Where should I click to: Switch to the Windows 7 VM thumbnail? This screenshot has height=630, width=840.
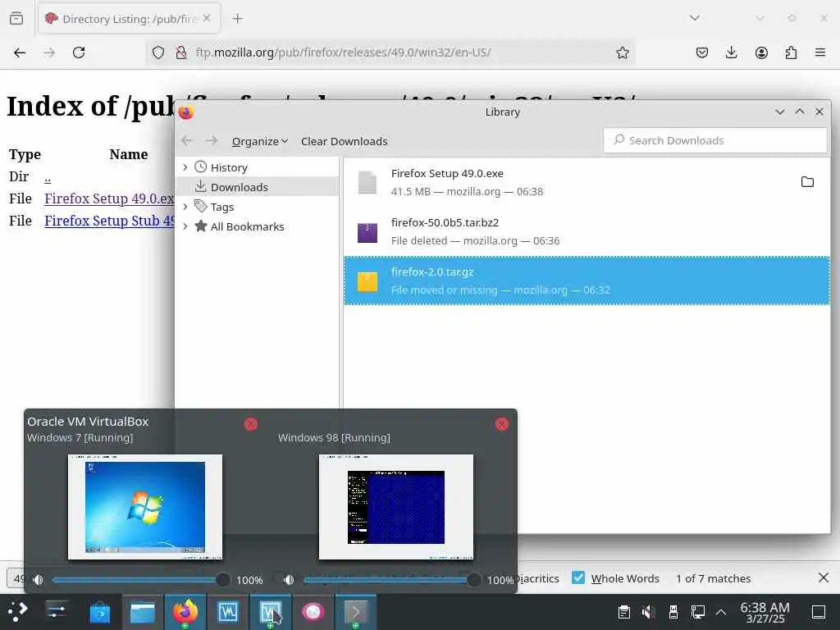(144, 507)
